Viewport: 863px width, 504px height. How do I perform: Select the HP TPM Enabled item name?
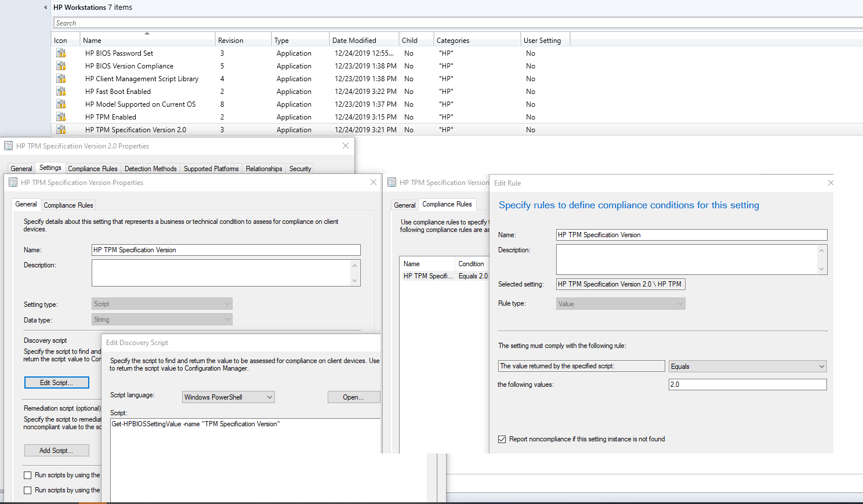point(111,117)
